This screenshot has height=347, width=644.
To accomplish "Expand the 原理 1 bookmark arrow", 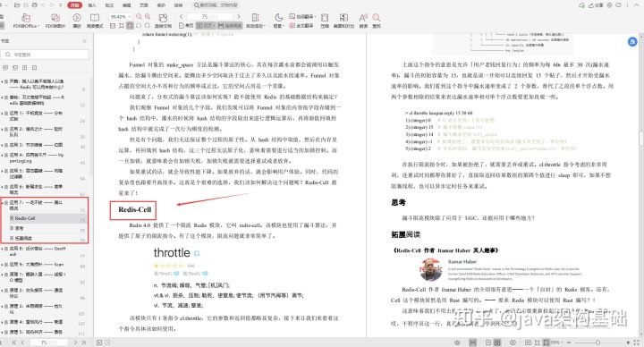I will [x=2, y=275].
